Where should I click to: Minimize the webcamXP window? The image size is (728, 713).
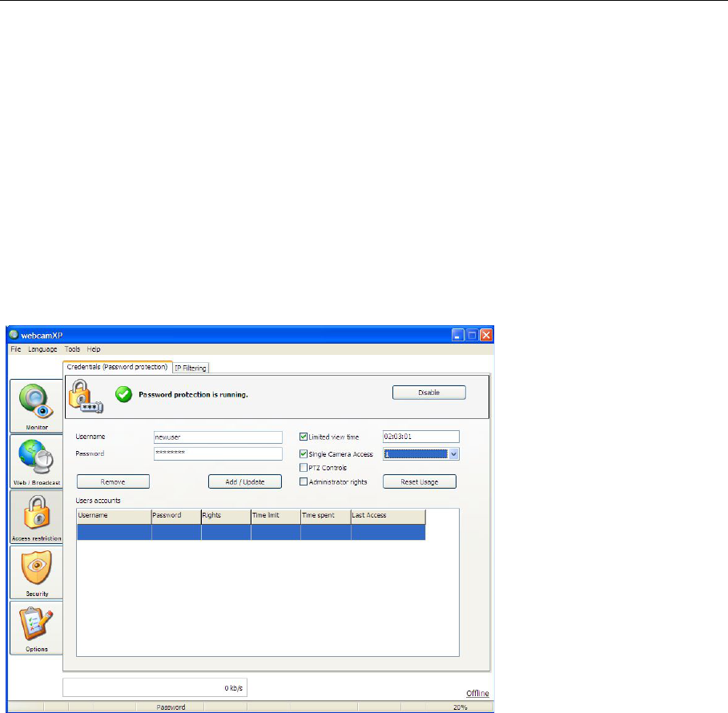[x=457, y=335]
